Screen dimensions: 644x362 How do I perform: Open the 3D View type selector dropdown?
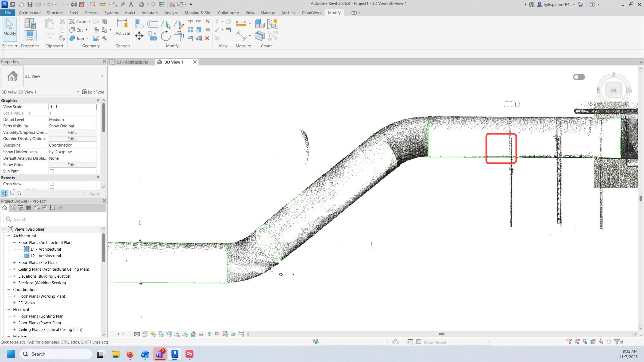tap(102, 76)
